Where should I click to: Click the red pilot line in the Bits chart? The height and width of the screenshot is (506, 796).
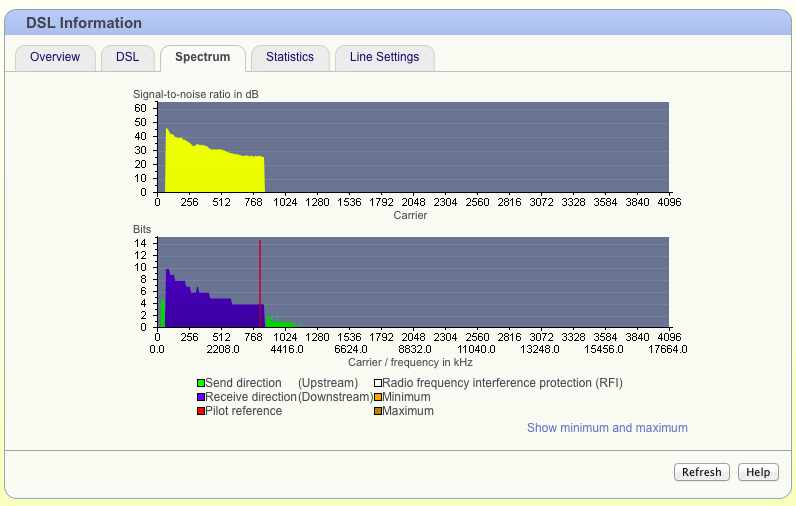pos(260,270)
